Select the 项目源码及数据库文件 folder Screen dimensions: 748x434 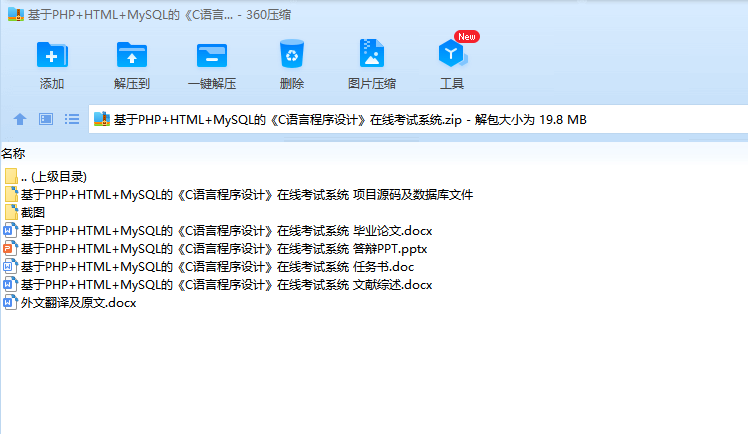click(x=239, y=195)
